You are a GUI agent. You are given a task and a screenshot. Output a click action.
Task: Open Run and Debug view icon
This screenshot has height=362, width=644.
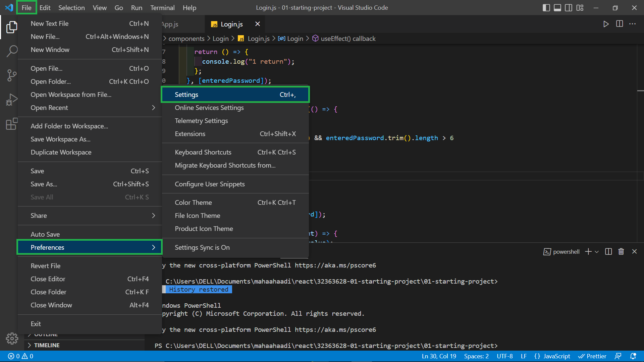(12, 100)
